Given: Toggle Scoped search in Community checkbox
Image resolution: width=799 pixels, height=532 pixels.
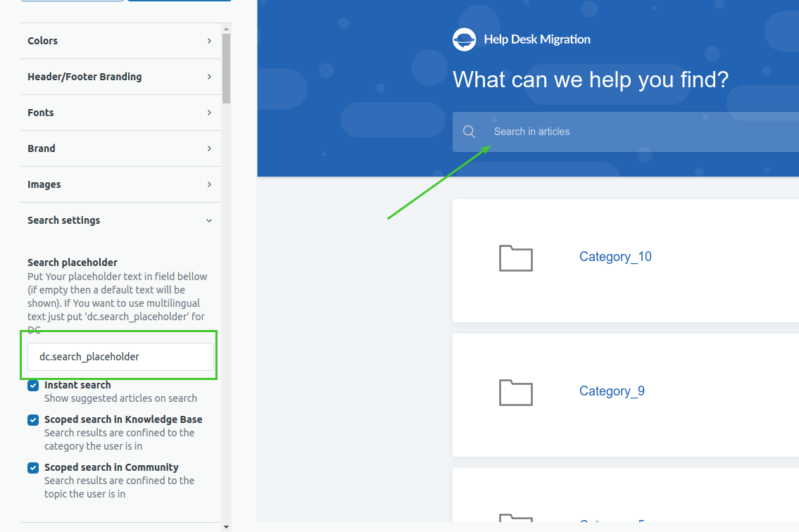Looking at the screenshot, I should (x=33, y=468).
